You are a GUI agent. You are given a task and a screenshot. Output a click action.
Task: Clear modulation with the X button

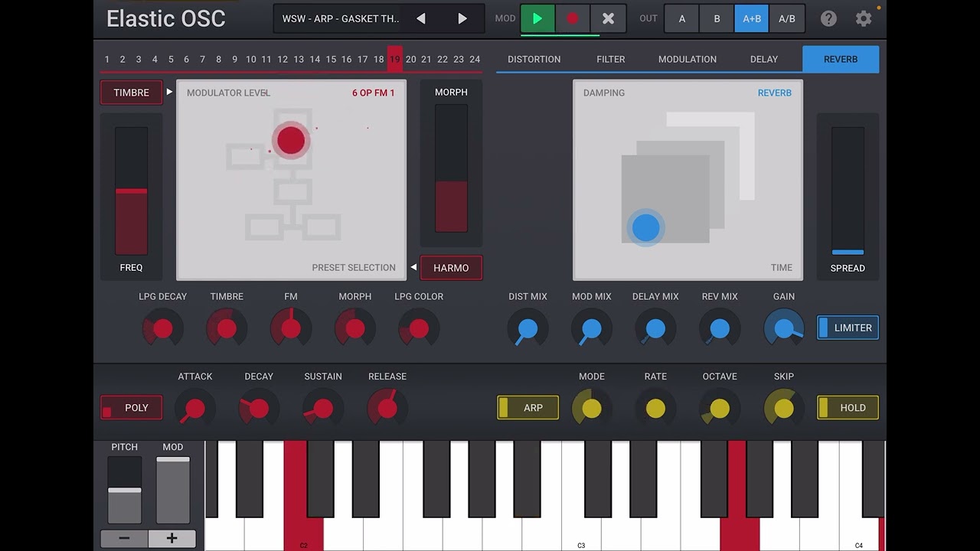tap(608, 18)
